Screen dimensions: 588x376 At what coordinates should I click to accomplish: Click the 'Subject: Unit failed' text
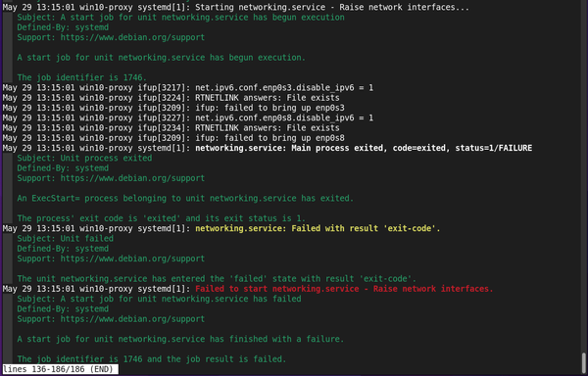[66, 239]
